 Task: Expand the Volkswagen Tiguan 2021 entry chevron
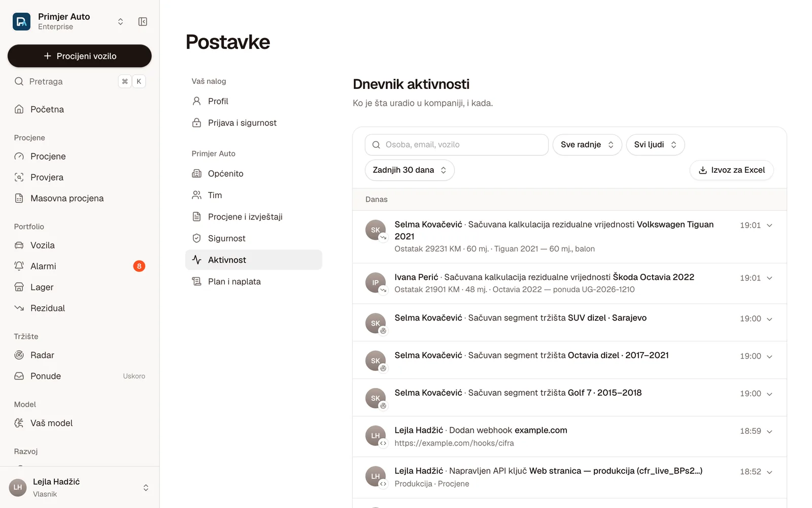click(769, 226)
